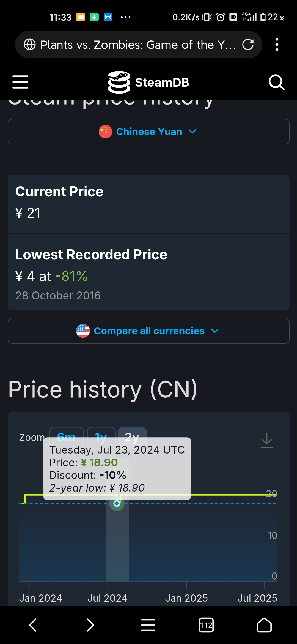Click the Jul 2024 price data point marker
The height and width of the screenshot is (644, 297).
[117, 503]
